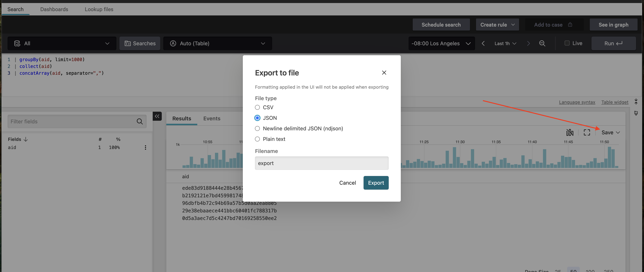Click the previous time interval arrow
Viewport: 644px width, 272px height.
pyautogui.click(x=483, y=43)
